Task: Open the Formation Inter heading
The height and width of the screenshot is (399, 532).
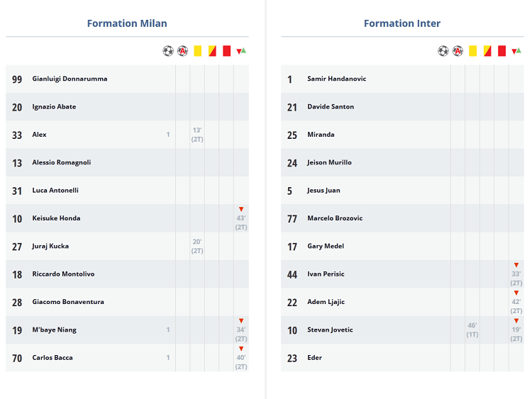Action: click(402, 23)
